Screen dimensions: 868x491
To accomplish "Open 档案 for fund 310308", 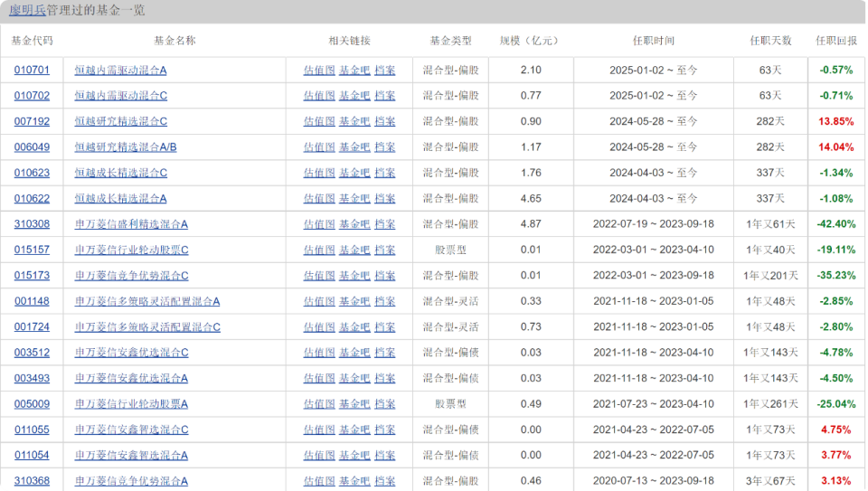I will (x=385, y=224).
